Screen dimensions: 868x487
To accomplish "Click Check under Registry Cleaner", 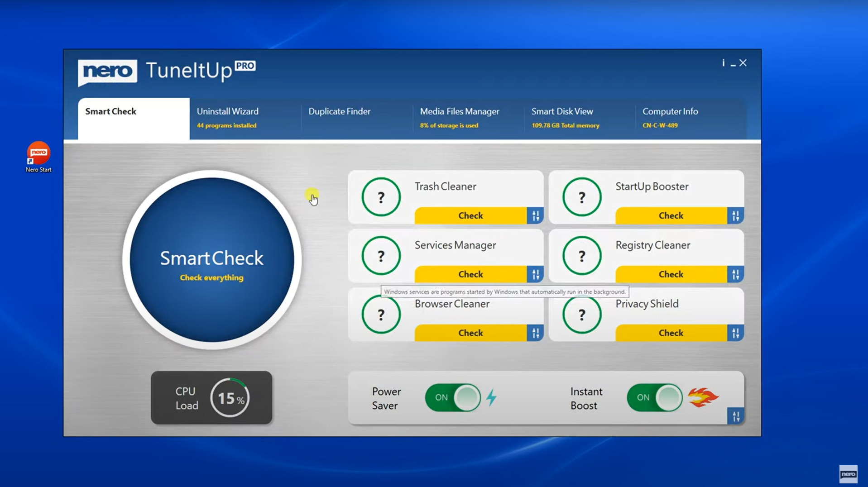I will coord(671,274).
